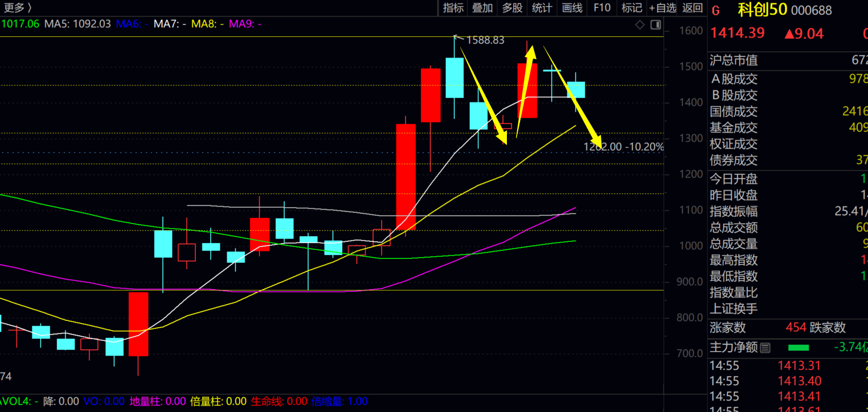
Task: Open the 统计 statistics tool
Action: [x=542, y=7]
